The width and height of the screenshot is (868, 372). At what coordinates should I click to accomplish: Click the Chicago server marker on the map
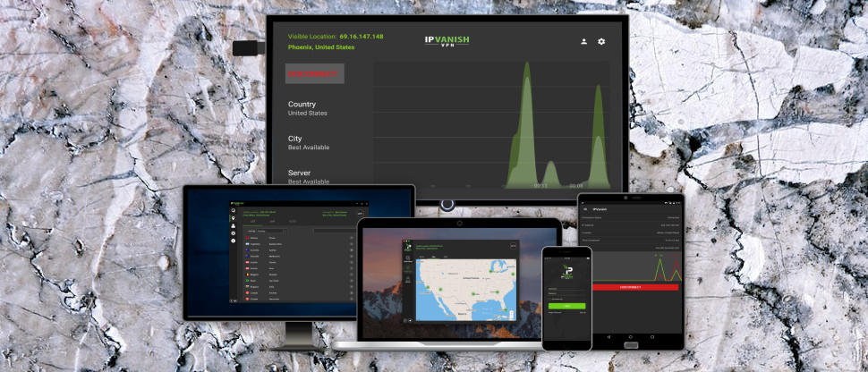pyautogui.click(x=490, y=271)
